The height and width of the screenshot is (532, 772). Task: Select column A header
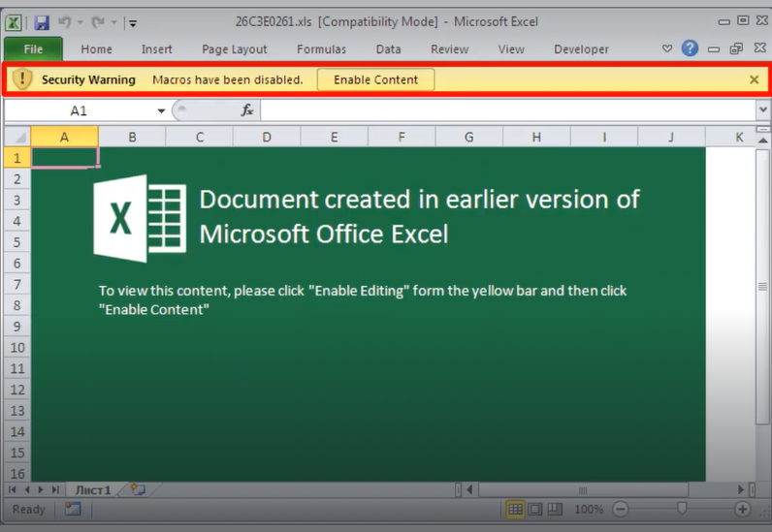pyautogui.click(x=65, y=138)
